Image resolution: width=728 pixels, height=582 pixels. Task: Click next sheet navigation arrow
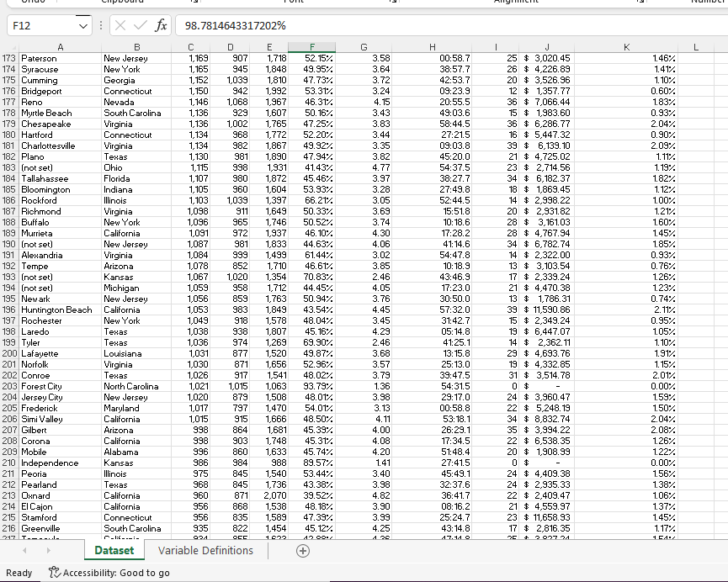click(x=48, y=551)
